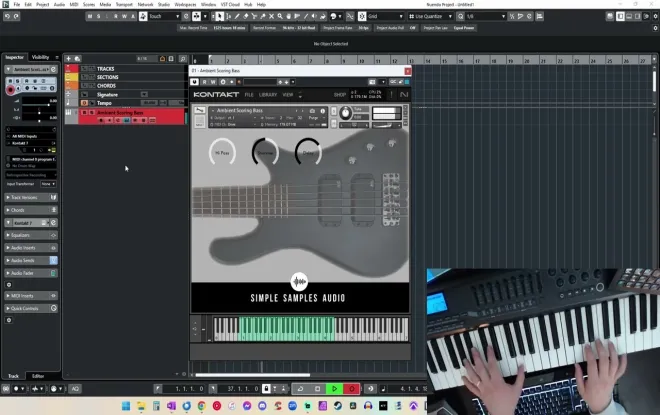Click the Kontakt instrument info icon
The image size is (660, 415).
323,111
